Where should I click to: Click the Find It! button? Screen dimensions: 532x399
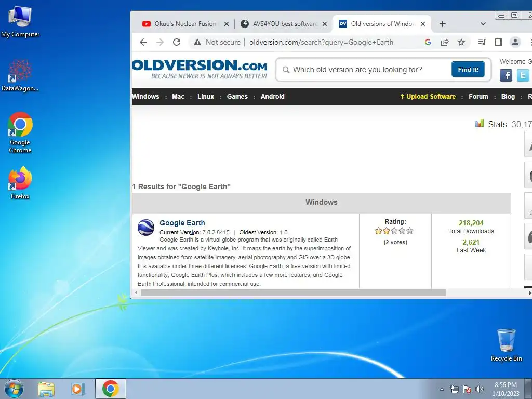pyautogui.click(x=468, y=69)
